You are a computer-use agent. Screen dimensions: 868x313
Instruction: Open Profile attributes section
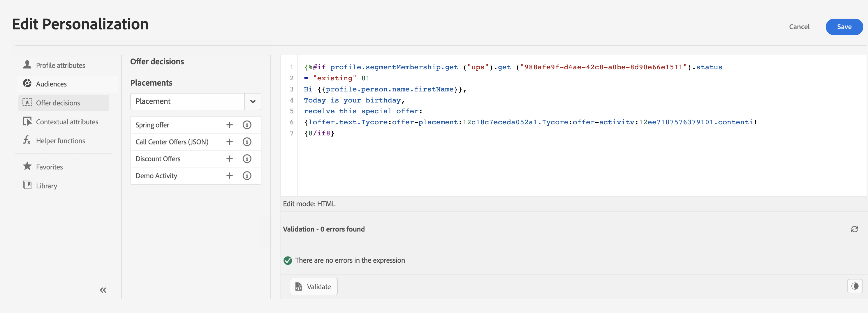pyautogui.click(x=60, y=65)
